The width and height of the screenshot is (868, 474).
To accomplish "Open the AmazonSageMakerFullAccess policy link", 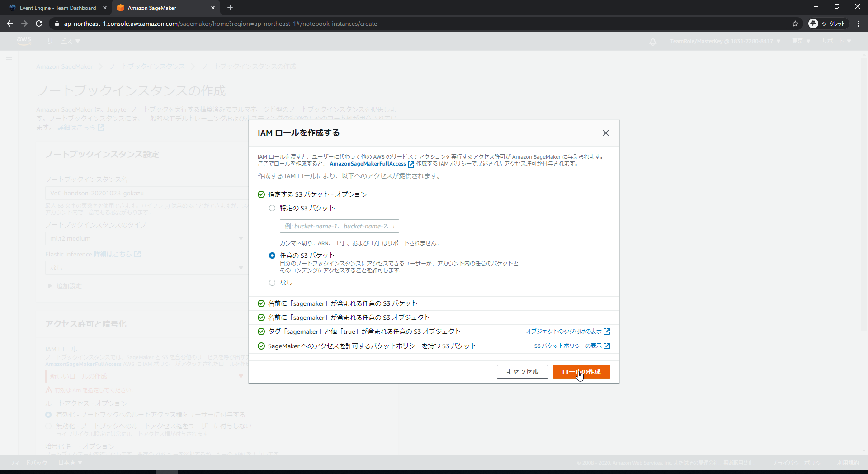I will click(368, 164).
